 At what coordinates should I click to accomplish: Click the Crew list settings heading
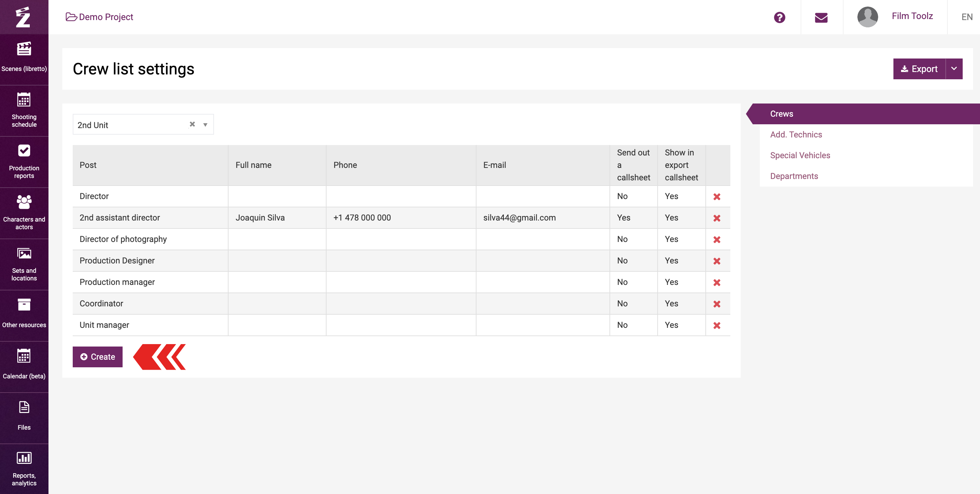point(134,69)
